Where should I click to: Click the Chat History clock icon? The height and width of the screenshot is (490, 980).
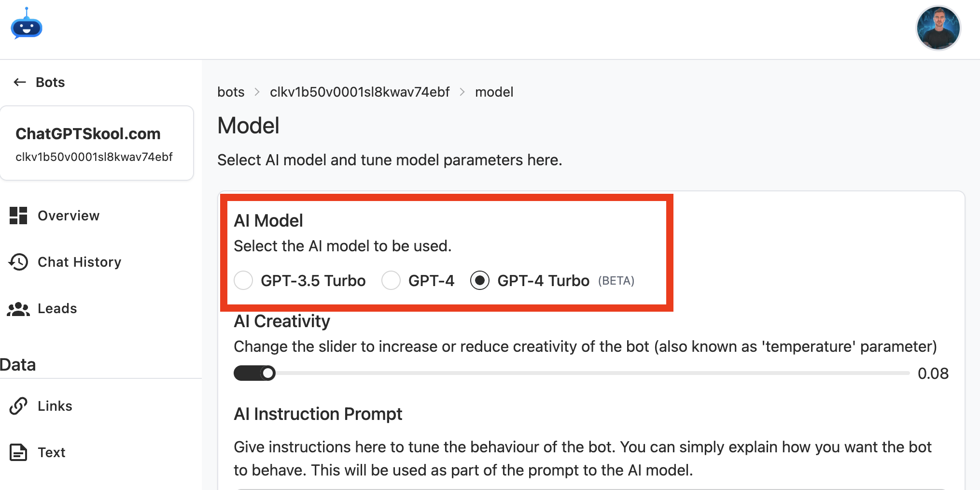pos(18,262)
